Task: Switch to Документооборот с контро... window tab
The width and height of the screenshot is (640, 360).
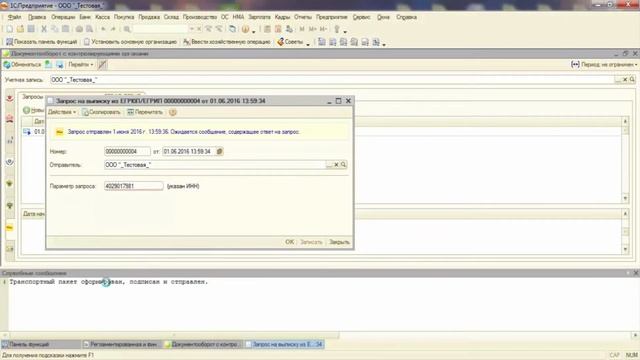Action: 203,344
